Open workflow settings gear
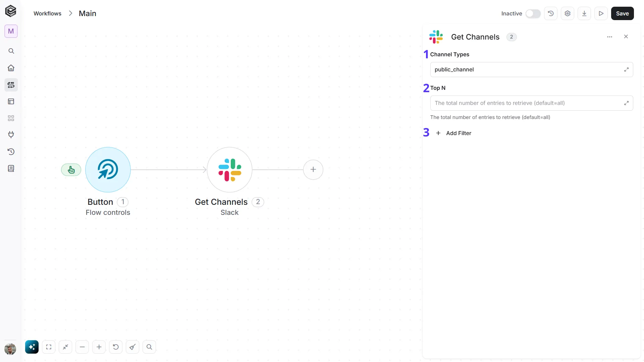644x362 pixels. click(568, 13)
